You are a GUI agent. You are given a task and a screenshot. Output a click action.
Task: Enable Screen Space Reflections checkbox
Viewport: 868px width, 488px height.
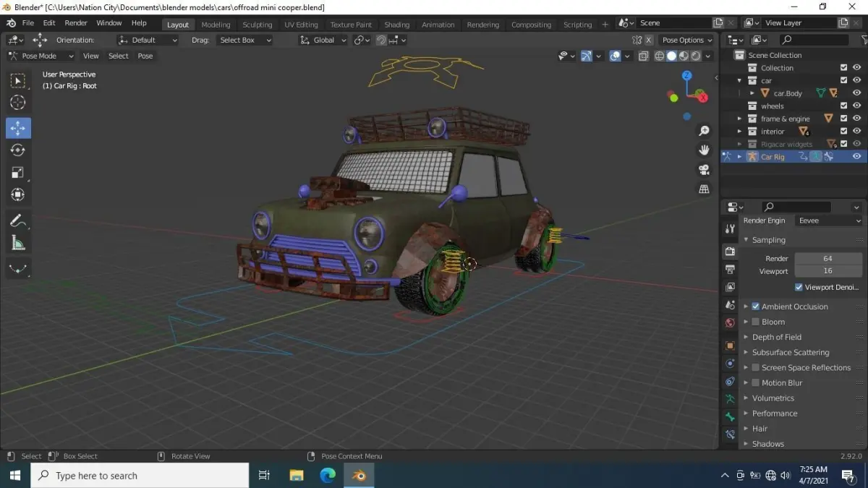tap(755, 367)
